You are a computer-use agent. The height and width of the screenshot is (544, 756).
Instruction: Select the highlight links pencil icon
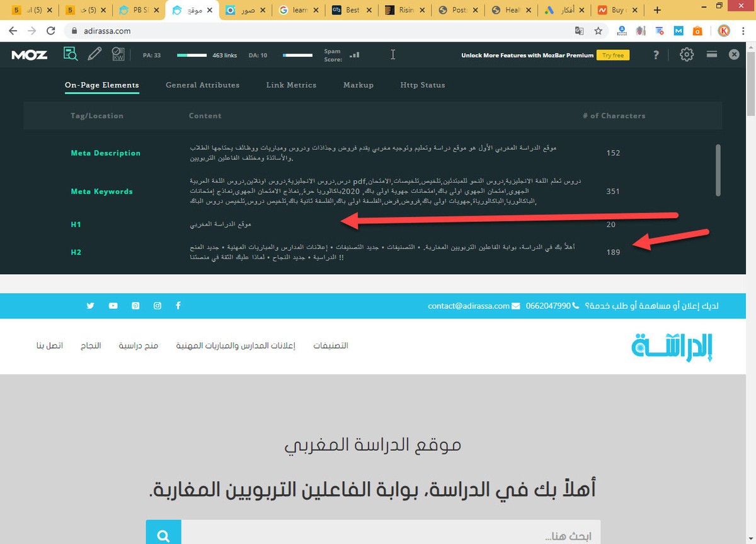pos(94,55)
